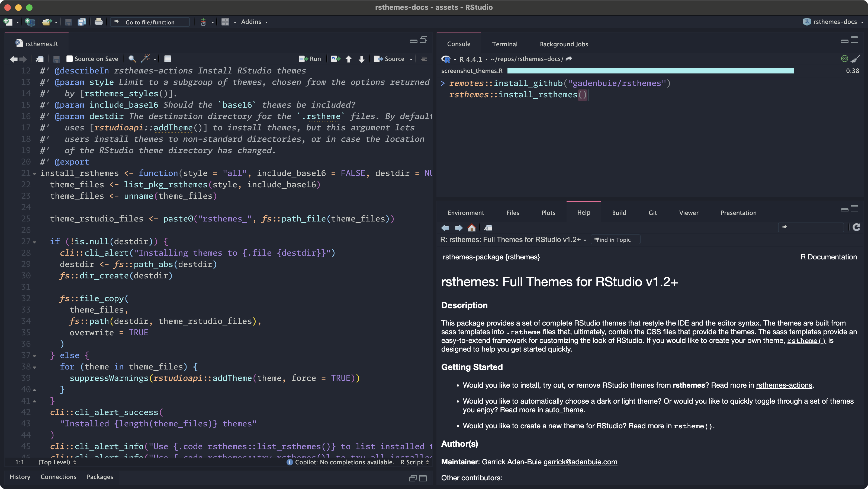Image resolution: width=868 pixels, height=489 pixels.
Task: Re-run the previous code region icon
Action: (x=335, y=59)
